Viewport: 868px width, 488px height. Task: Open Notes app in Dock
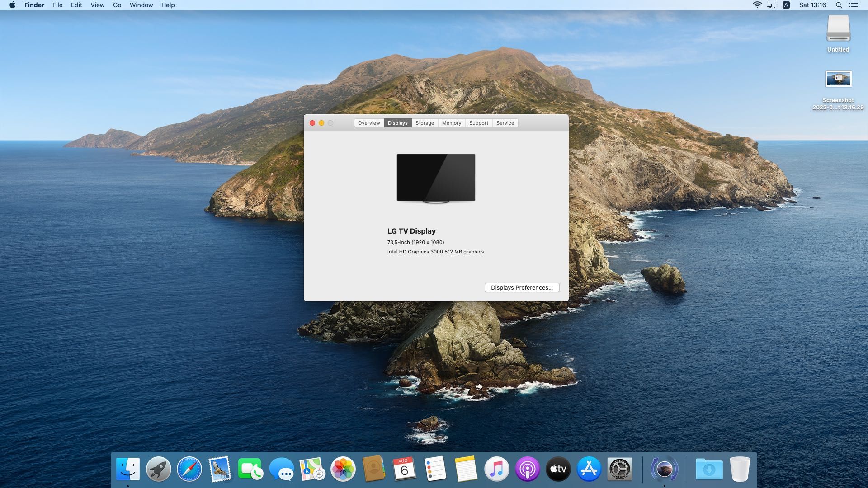tap(466, 469)
